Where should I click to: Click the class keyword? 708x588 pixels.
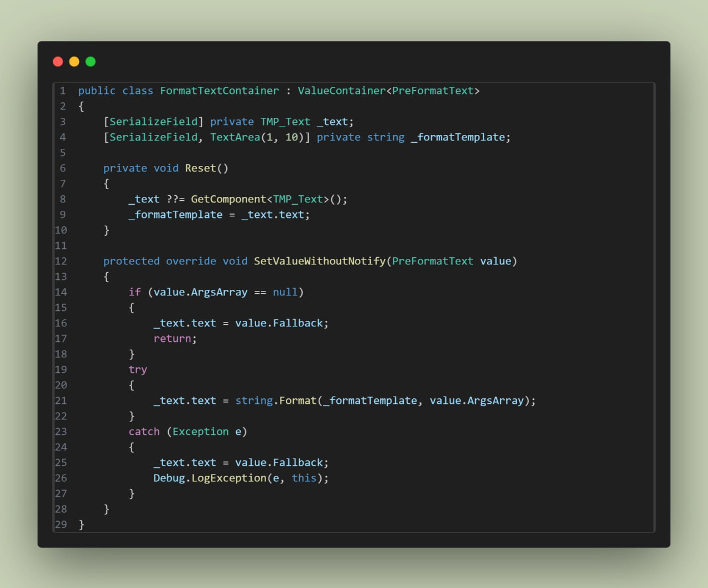[x=138, y=91]
